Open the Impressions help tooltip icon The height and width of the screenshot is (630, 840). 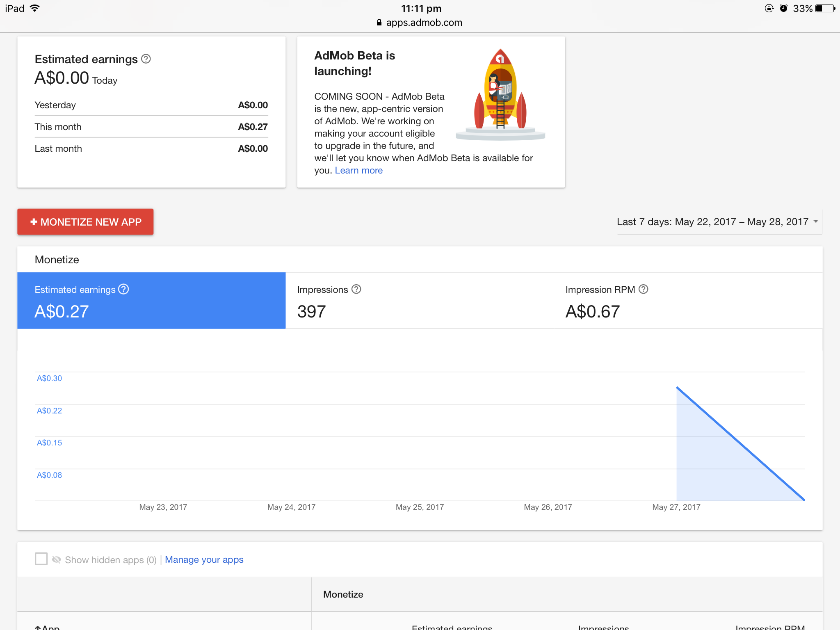click(356, 289)
